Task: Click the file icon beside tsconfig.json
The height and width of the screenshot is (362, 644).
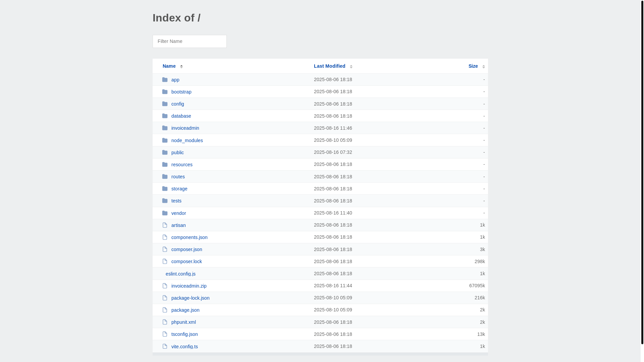Action: coord(165,334)
